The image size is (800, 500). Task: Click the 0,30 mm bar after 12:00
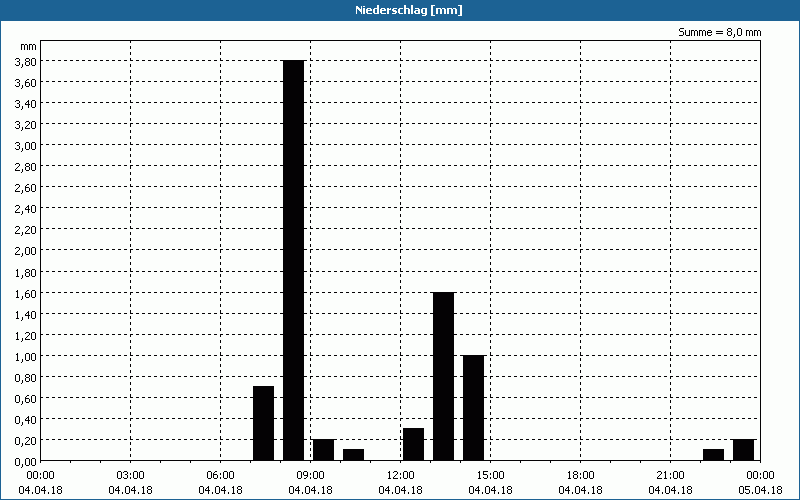coord(413,444)
